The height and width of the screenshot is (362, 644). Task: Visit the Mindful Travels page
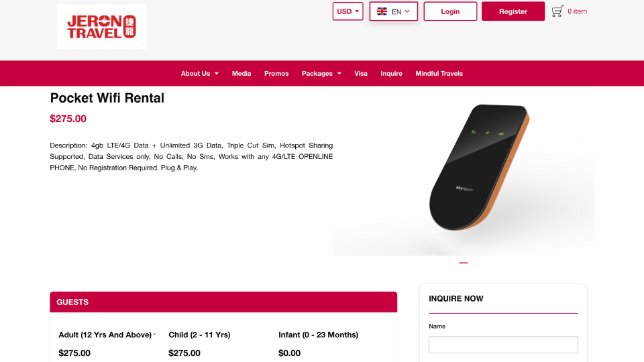(439, 74)
